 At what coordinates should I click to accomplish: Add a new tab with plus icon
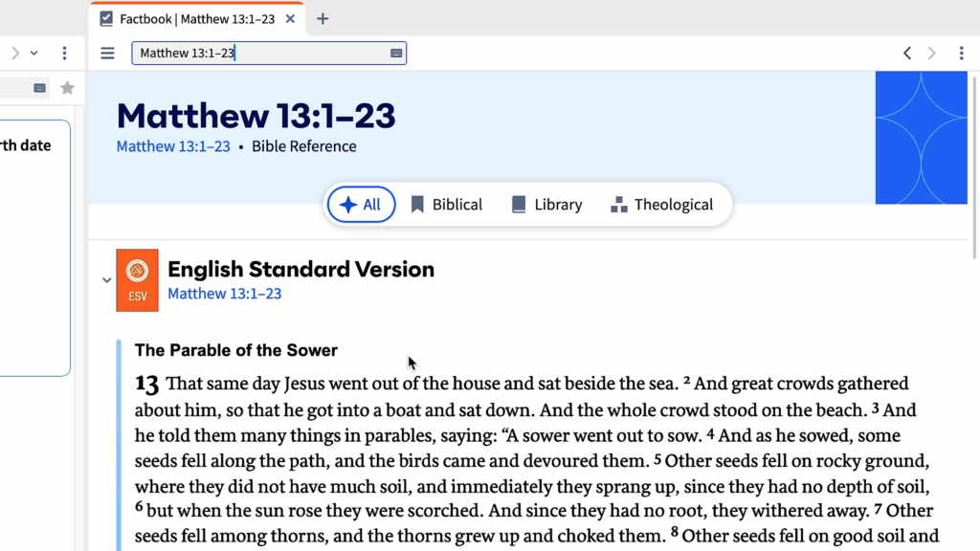tap(323, 19)
